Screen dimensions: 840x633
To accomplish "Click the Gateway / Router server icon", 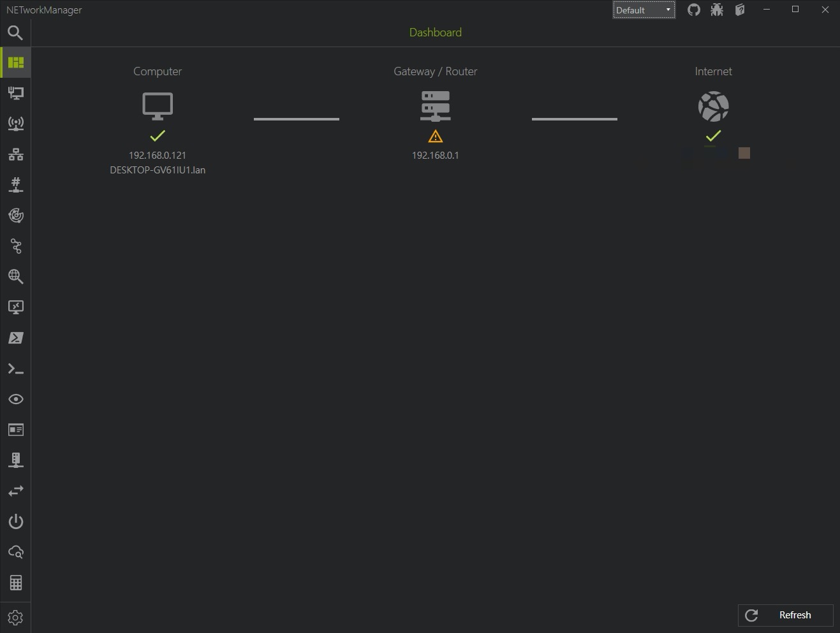I will [x=436, y=106].
